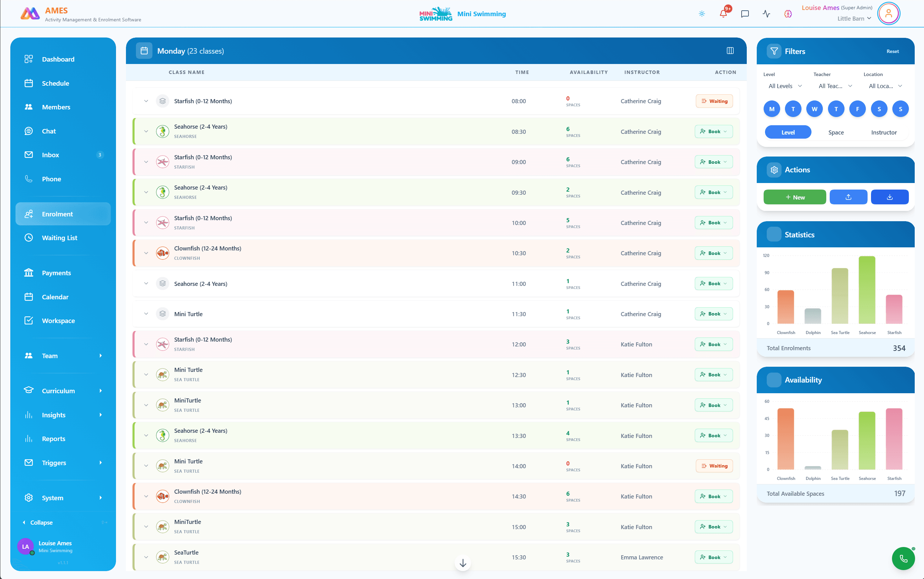Open the chat bubble icon in header
Viewport: 924px width, 579px height.
pos(745,14)
